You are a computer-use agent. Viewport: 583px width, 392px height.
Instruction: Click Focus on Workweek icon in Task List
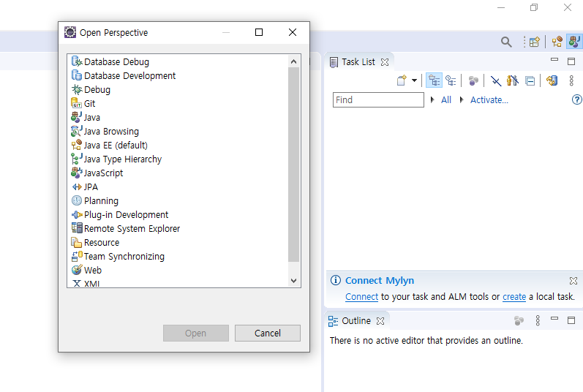pyautogui.click(x=473, y=80)
